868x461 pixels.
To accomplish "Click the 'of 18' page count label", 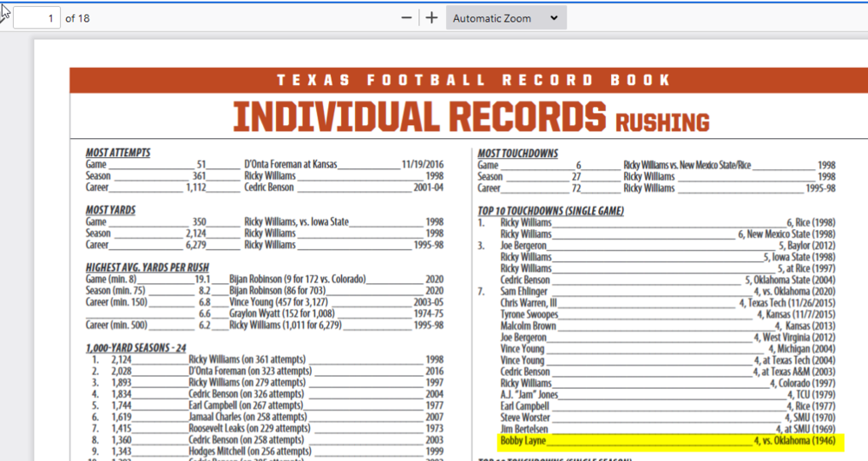I will (x=77, y=18).
